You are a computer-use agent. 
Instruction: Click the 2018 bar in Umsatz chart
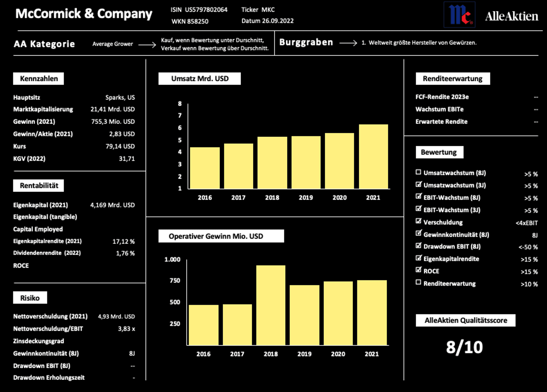(x=272, y=163)
